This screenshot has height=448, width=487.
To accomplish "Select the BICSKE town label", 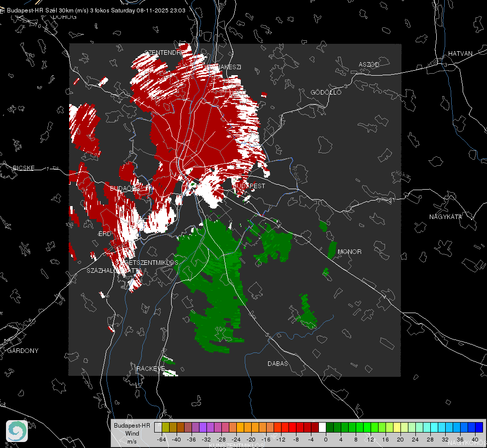I will pyautogui.click(x=23, y=168).
